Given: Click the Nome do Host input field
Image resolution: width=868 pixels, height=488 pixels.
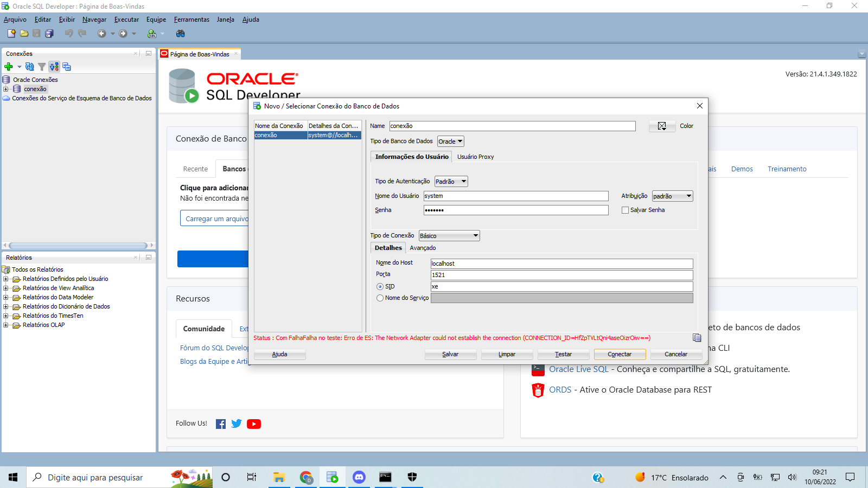Looking at the screenshot, I should pos(561,264).
